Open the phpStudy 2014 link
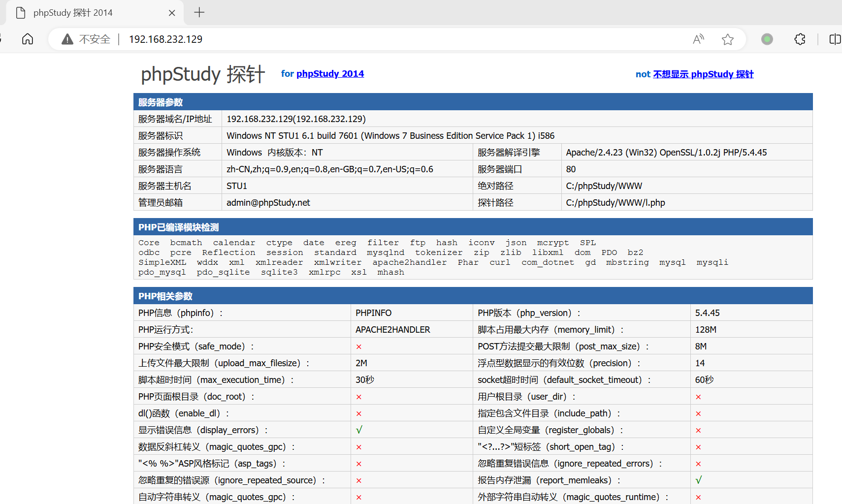The width and height of the screenshot is (842, 504). click(x=330, y=74)
